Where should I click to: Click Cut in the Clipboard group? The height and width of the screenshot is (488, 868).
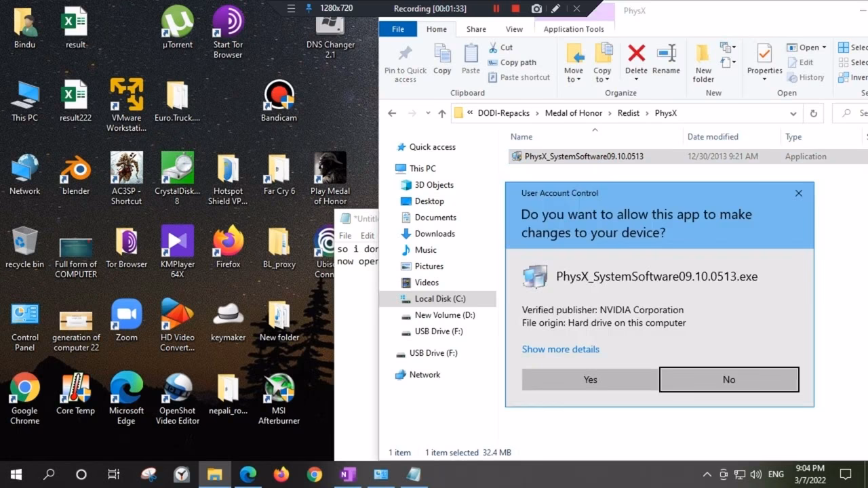500,47
